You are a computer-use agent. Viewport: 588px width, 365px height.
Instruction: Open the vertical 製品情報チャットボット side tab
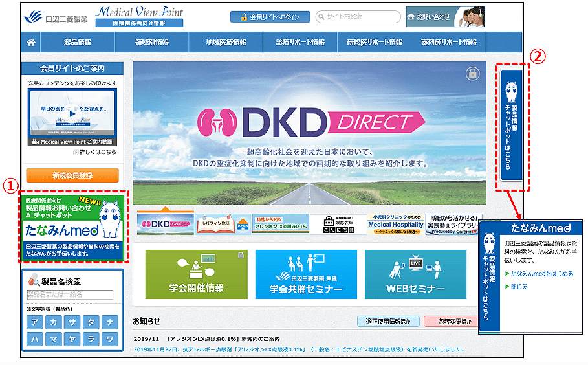[x=514, y=126]
